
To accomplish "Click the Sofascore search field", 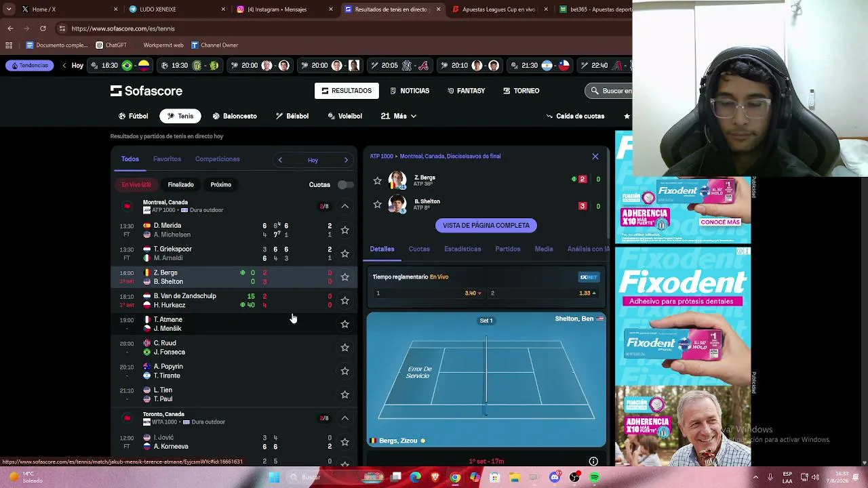I will click(x=609, y=91).
